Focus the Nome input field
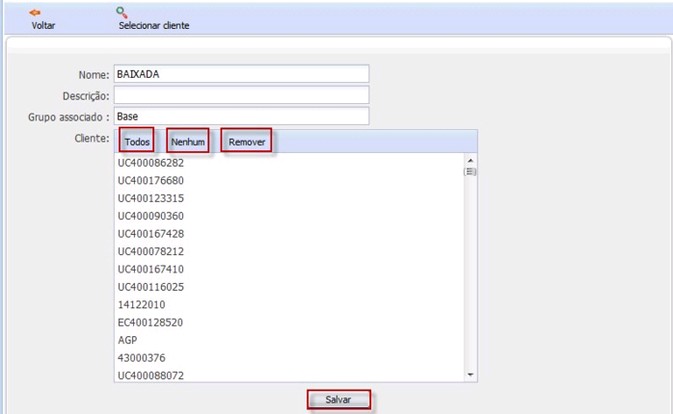The height and width of the screenshot is (414, 673). (241, 74)
